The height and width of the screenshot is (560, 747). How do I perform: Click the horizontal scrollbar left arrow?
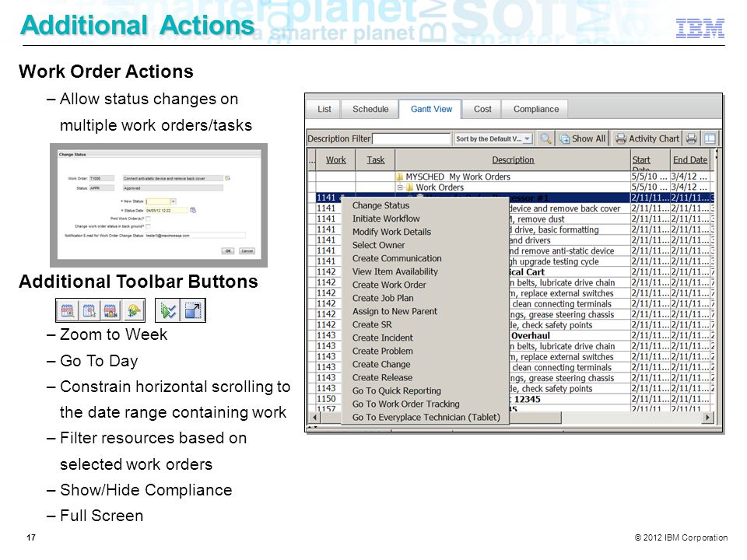314,418
